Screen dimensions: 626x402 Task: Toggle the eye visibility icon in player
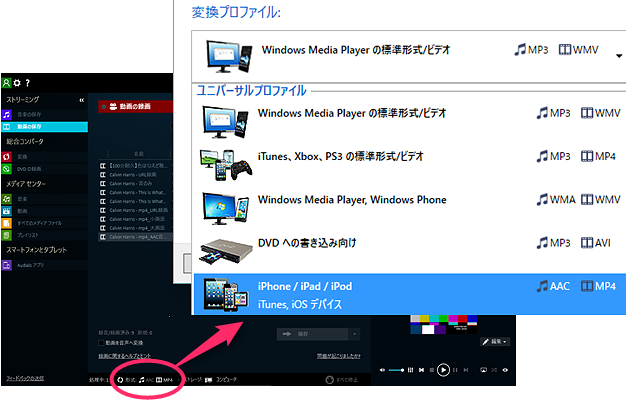click(505, 370)
